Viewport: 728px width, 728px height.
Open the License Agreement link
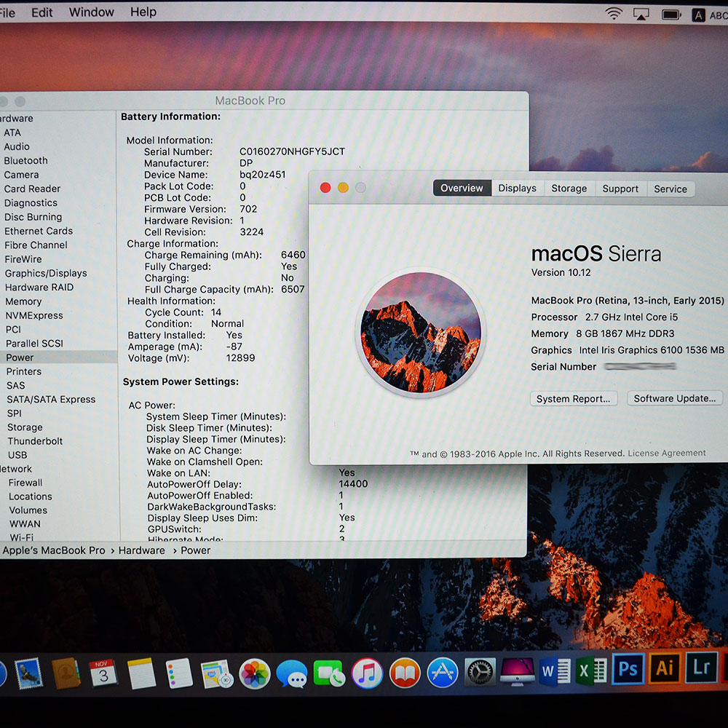(x=667, y=453)
